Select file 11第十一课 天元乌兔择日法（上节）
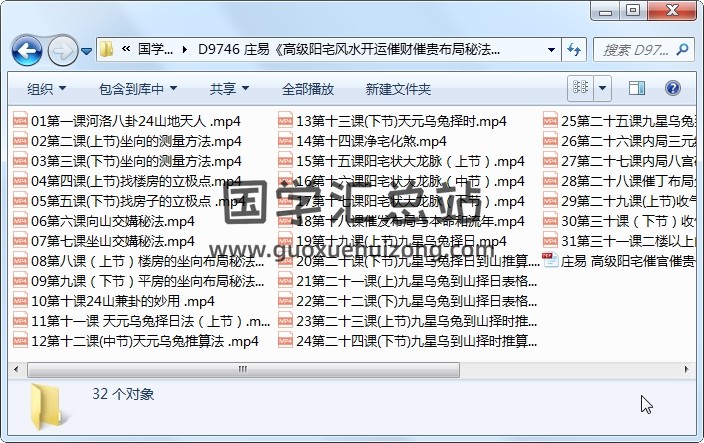The image size is (704, 443). pyautogui.click(x=141, y=321)
